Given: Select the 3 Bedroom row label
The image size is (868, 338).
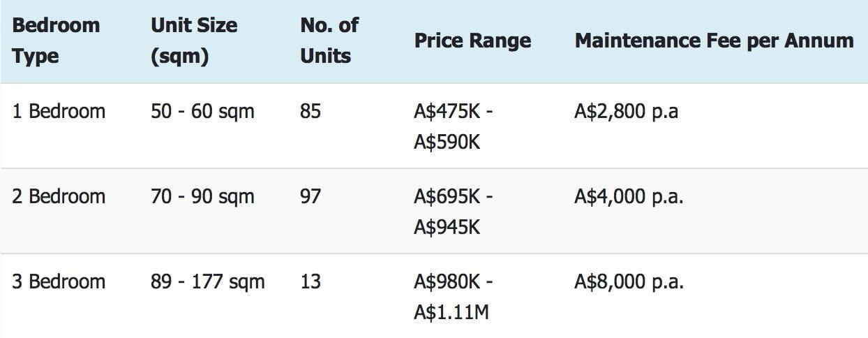Looking at the screenshot, I should [x=59, y=281].
